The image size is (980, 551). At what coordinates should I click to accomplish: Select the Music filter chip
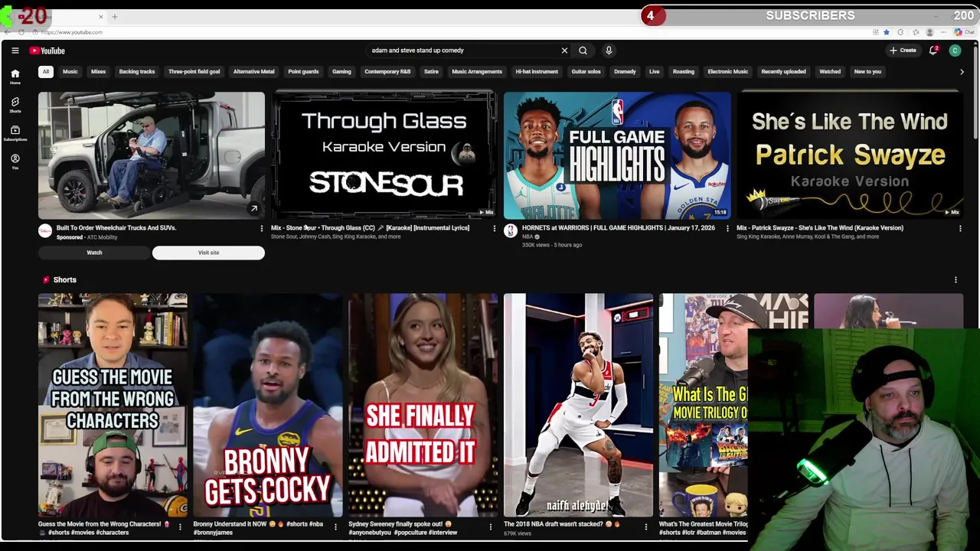click(70, 72)
